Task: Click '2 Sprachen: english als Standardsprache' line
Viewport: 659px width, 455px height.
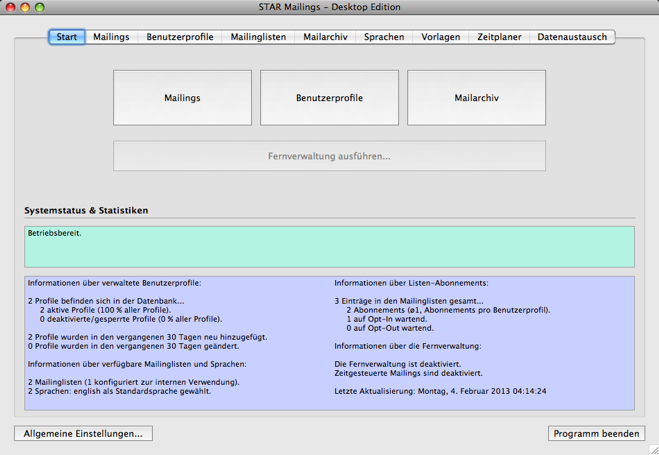Action: point(119,391)
